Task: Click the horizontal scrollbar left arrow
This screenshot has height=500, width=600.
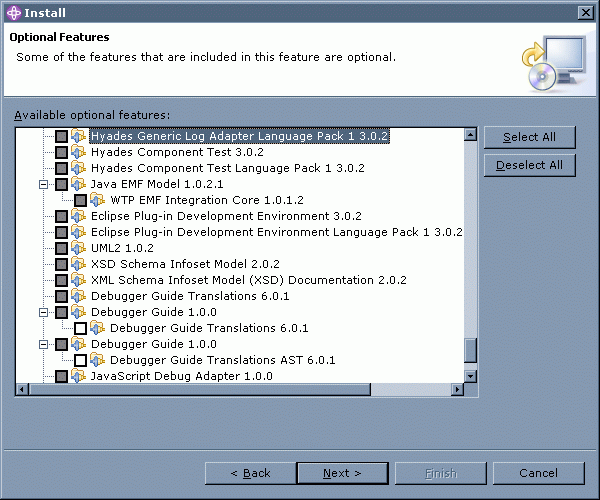Action: [22, 389]
